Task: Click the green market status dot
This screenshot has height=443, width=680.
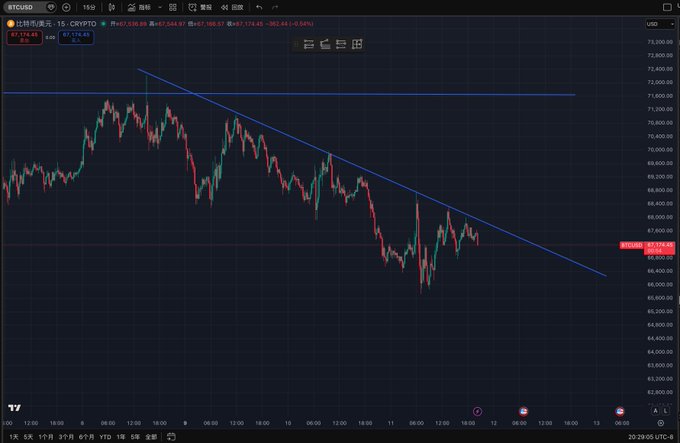Action: tap(105, 23)
